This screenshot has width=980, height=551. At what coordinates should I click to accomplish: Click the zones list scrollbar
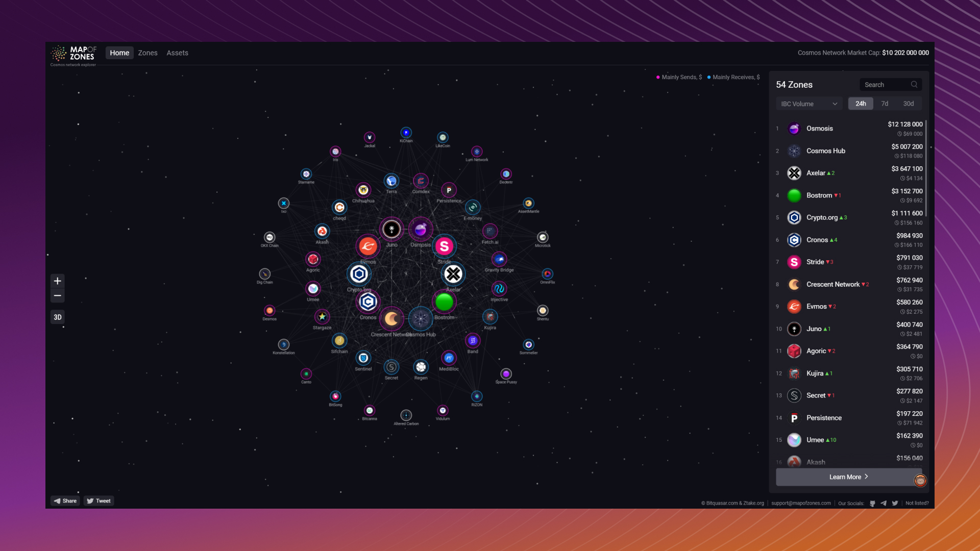click(926, 168)
